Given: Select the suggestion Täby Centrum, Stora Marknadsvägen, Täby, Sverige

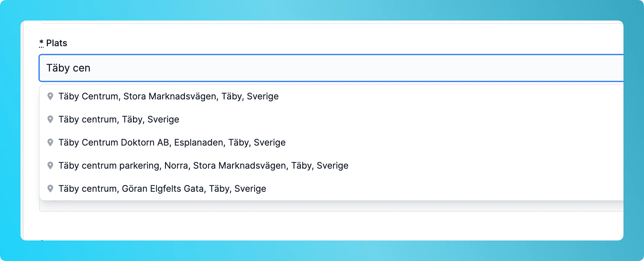Looking at the screenshot, I should (x=169, y=96).
